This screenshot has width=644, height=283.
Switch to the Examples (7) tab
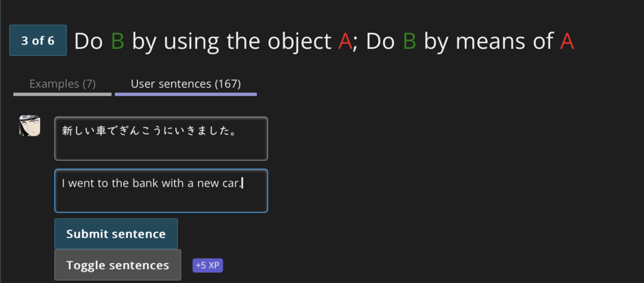62,84
